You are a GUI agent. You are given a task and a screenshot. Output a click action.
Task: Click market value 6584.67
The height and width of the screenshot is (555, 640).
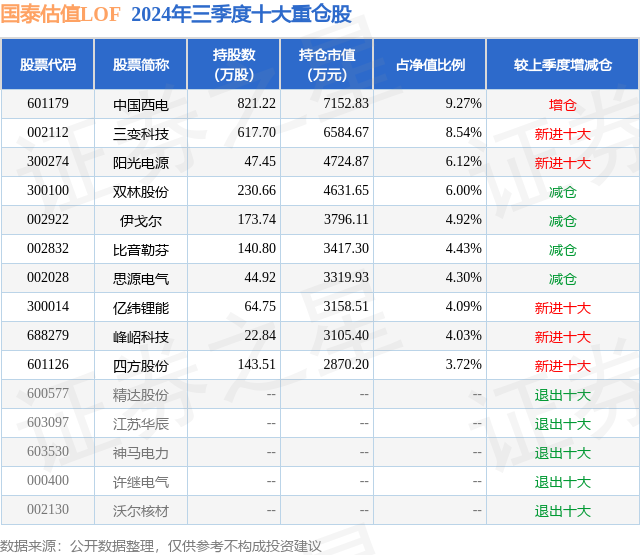pyautogui.click(x=346, y=132)
